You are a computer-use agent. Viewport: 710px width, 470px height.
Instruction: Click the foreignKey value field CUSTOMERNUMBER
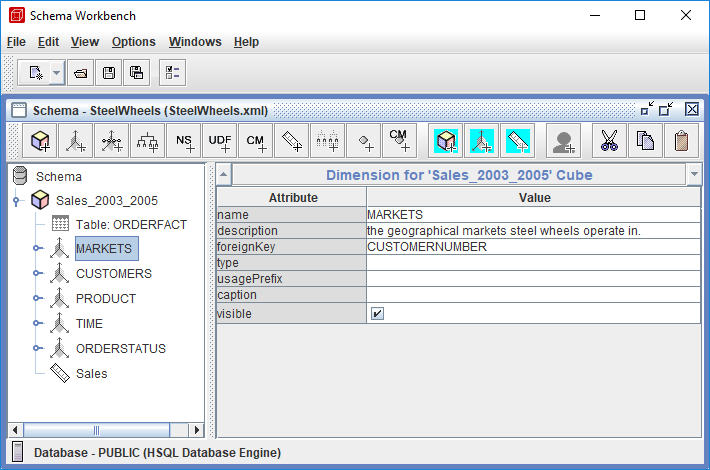pos(532,247)
